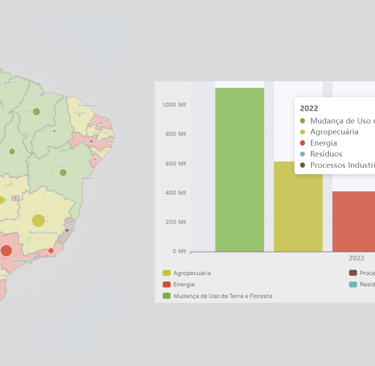
Task: Click Agropecuária in the tooltip
Action: [x=334, y=132]
